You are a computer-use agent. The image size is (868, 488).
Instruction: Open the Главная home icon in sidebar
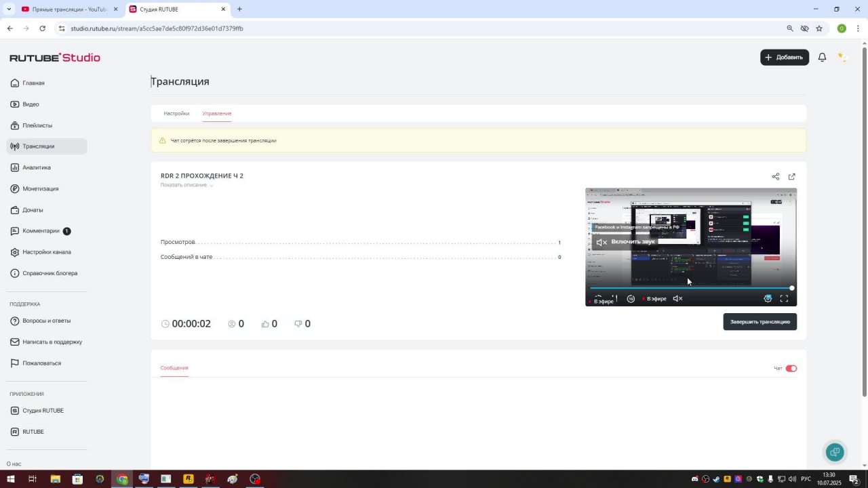(15, 83)
